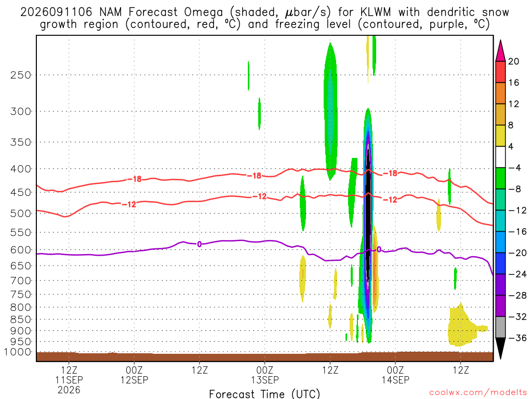The image size is (532, 399).
Task: Select the gray colorbar segment near -32
Action: [500, 327]
